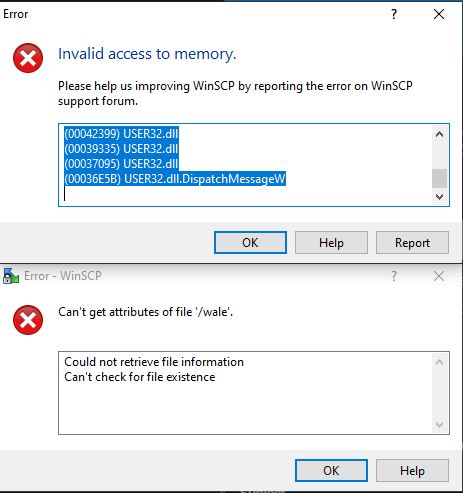
Task: Click the down arrow of the file information scrollbar
Action: [x=439, y=425]
